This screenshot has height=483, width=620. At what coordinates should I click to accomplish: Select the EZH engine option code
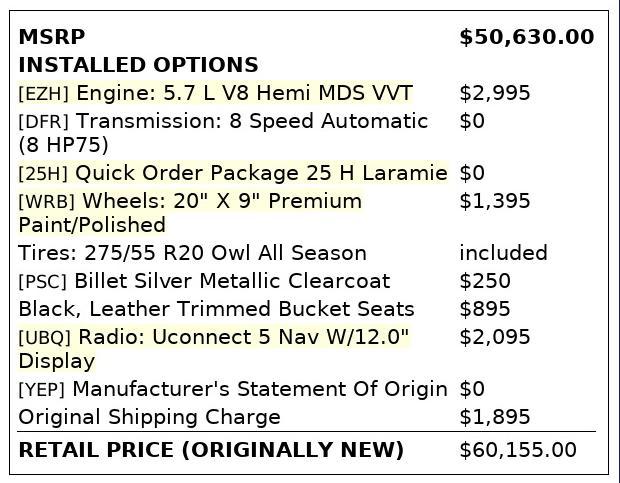pyautogui.click(x=43, y=94)
